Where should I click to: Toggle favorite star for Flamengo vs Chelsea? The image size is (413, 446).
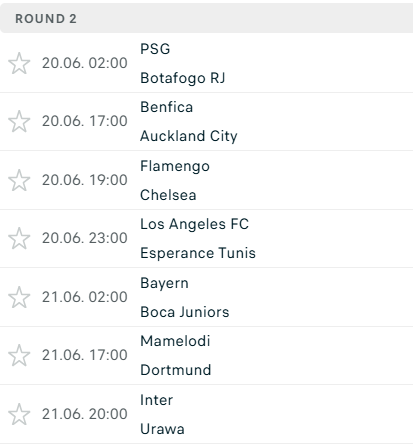[x=19, y=180]
